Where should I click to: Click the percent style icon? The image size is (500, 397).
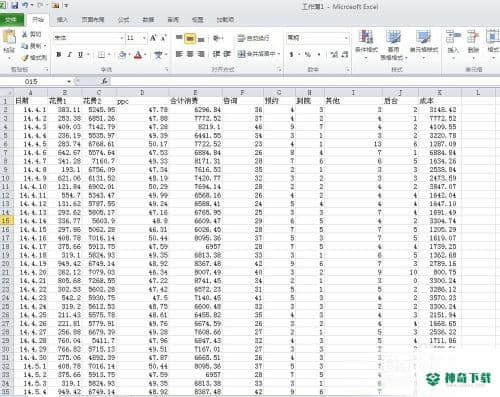point(307,54)
